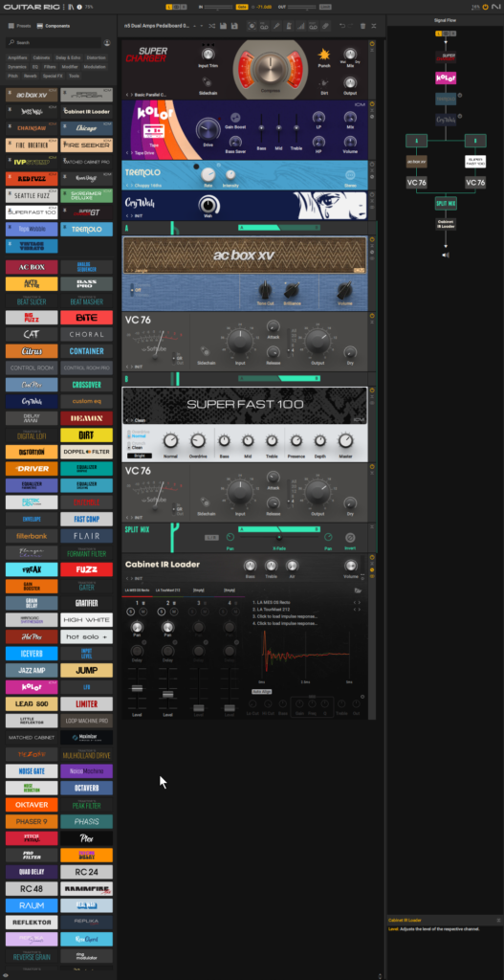
Task: Select the Cabinet IR Loader component thumbnail
Action: pos(86,112)
